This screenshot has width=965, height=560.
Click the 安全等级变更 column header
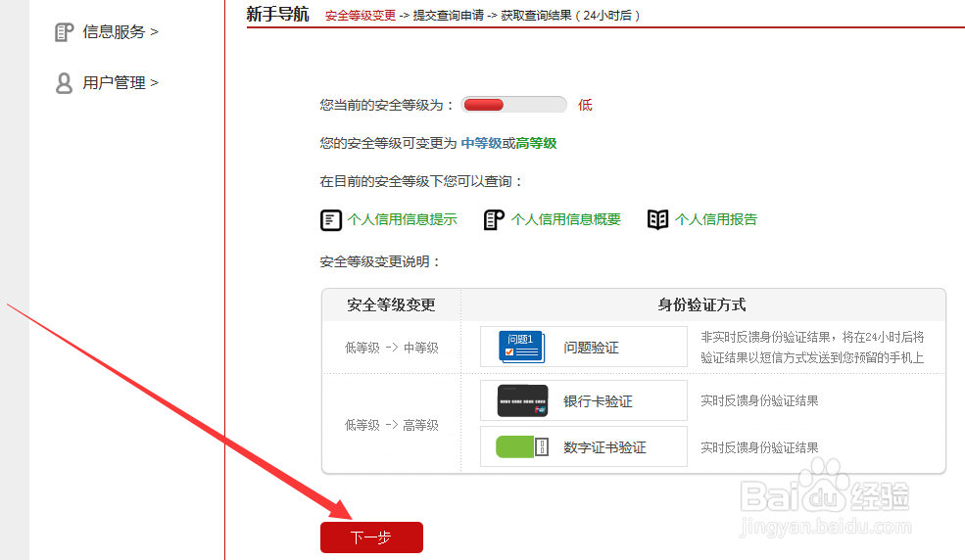392,304
